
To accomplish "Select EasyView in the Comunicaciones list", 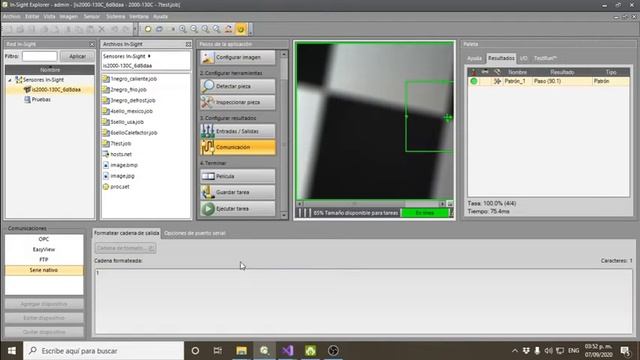I will tap(44, 249).
